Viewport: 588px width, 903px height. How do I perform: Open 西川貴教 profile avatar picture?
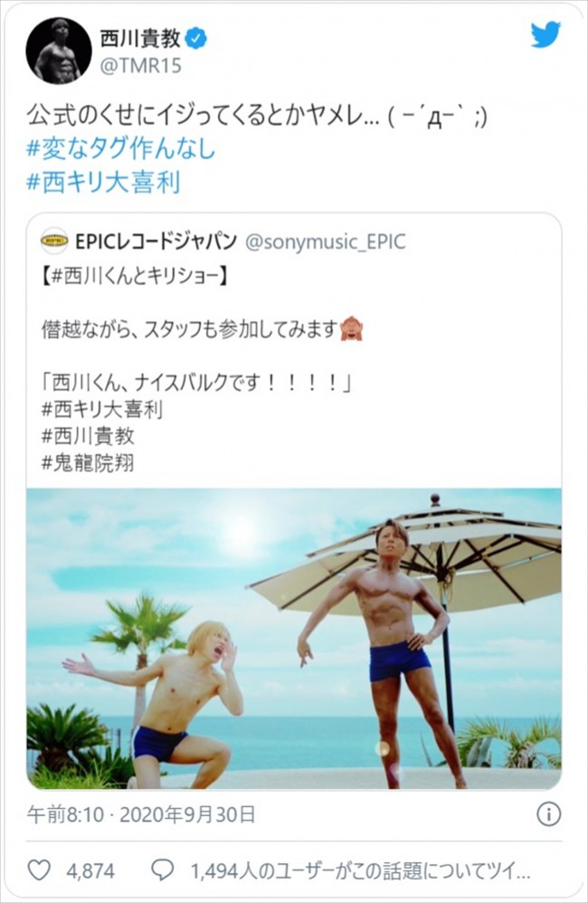coord(59,50)
